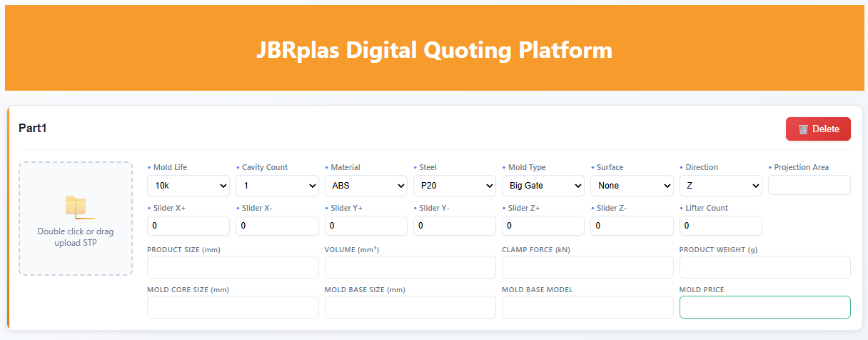Expand the Cavity Count dropdown
The image size is (868, 340).
tap(277, 186)
